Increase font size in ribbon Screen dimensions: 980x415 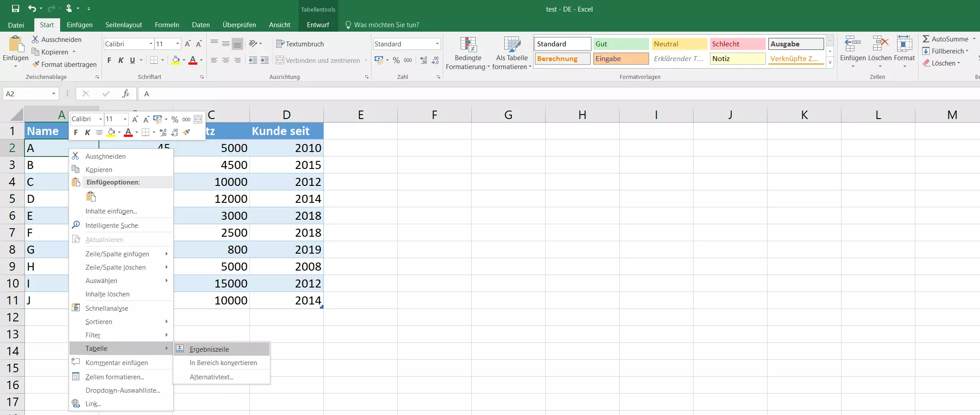(x=188, y=44)
